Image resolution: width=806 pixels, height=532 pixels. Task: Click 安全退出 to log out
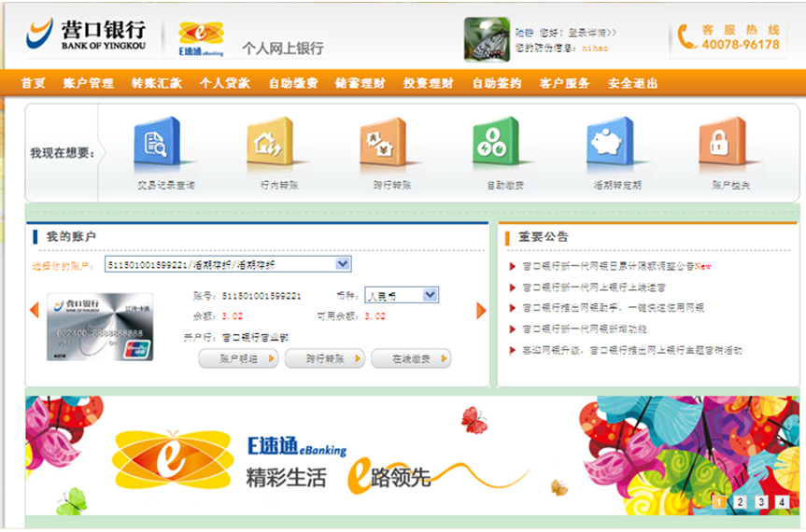(x=632, y=83)
